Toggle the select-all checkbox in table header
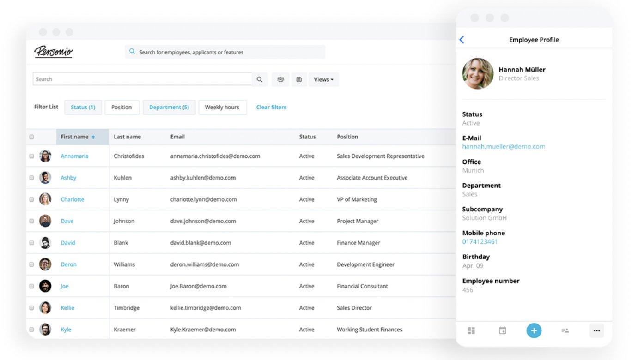This screenshot has width=644, height=360. (x=31, y=137)
